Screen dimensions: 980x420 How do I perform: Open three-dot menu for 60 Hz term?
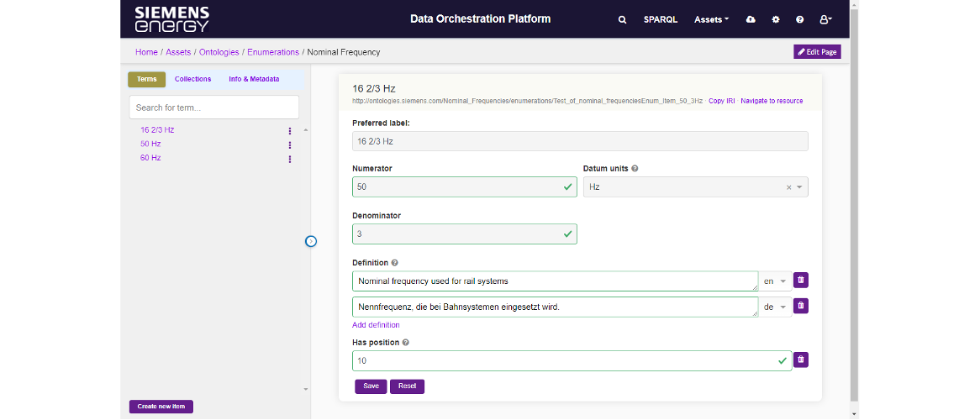pyautogui.click(x=290, y=159)
